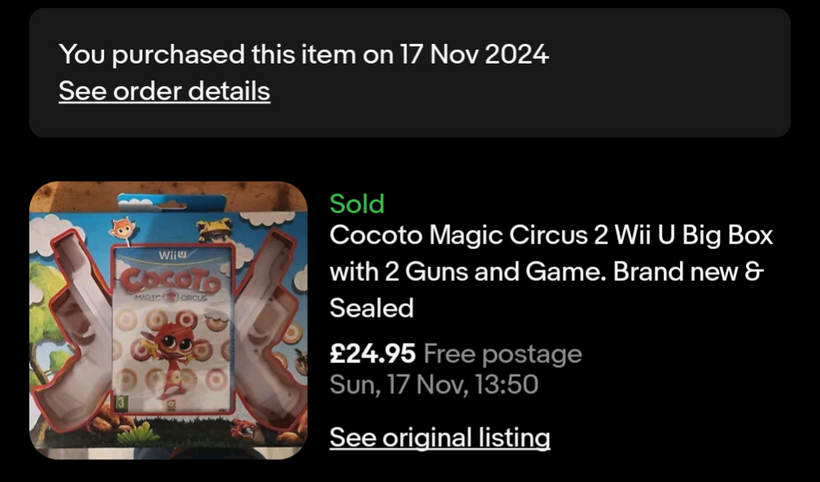Click the Cocoto Magic Circus 2 listing title
This screenshot has height=482, width=820.
click(x=551, y=271)
